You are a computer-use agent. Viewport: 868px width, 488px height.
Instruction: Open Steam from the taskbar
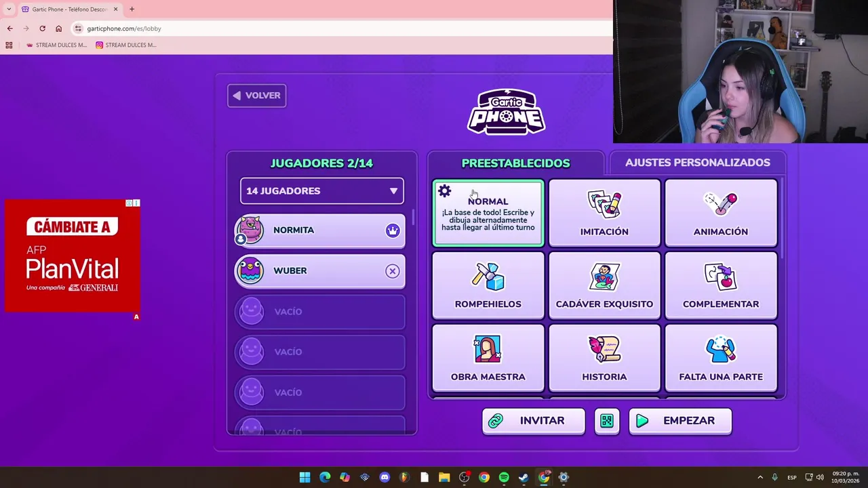pos(524,477)
